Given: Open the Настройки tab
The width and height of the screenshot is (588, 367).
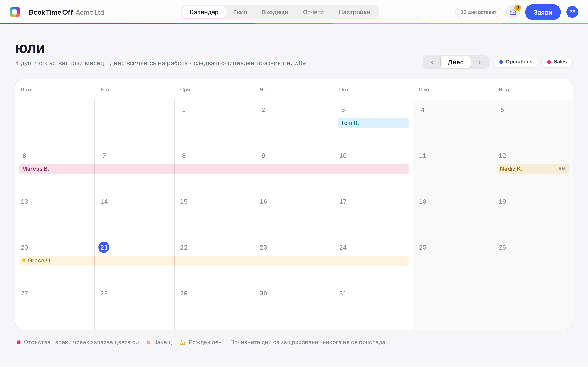Looking at the screenshot, I should (x=354, y=12).
